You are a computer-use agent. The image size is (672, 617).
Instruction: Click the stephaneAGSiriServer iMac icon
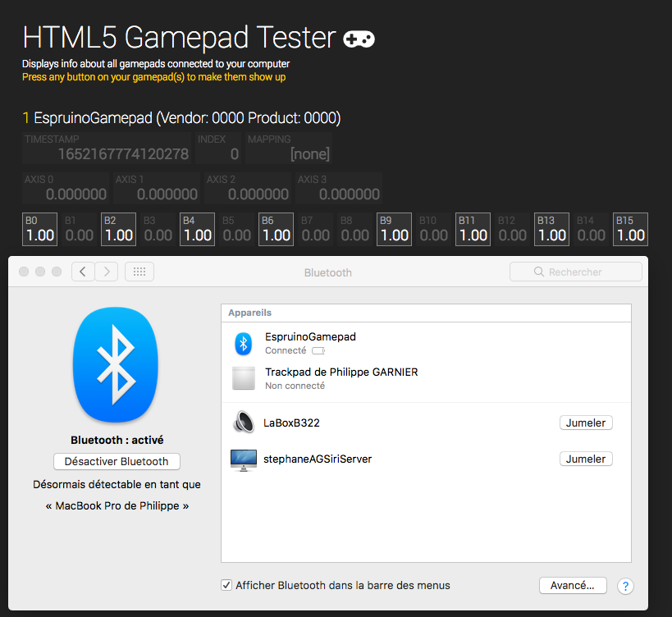pyautogui.click(x=244, y=459)
